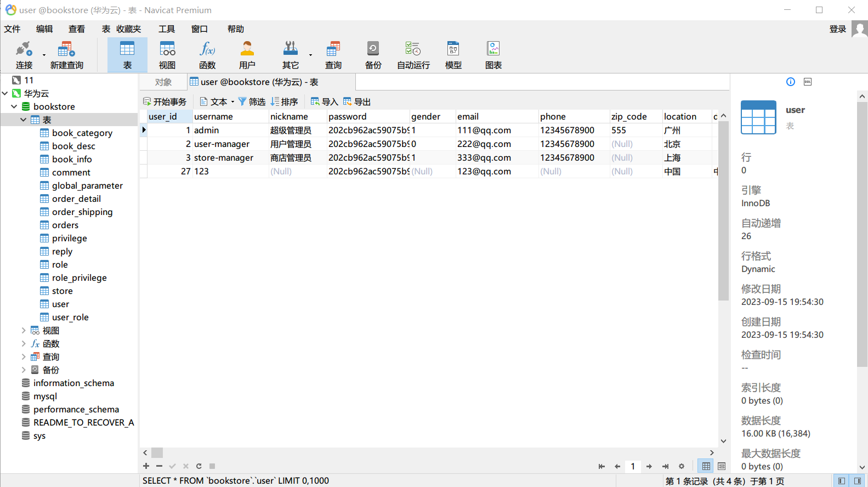
Task: Expand the 查询 tree node
Action: click(24, 356)
